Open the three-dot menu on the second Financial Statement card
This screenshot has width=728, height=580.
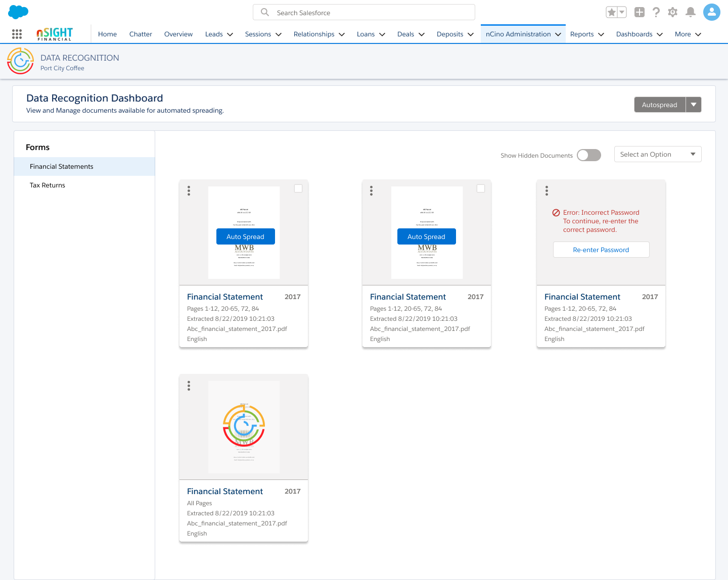(372, 190)
